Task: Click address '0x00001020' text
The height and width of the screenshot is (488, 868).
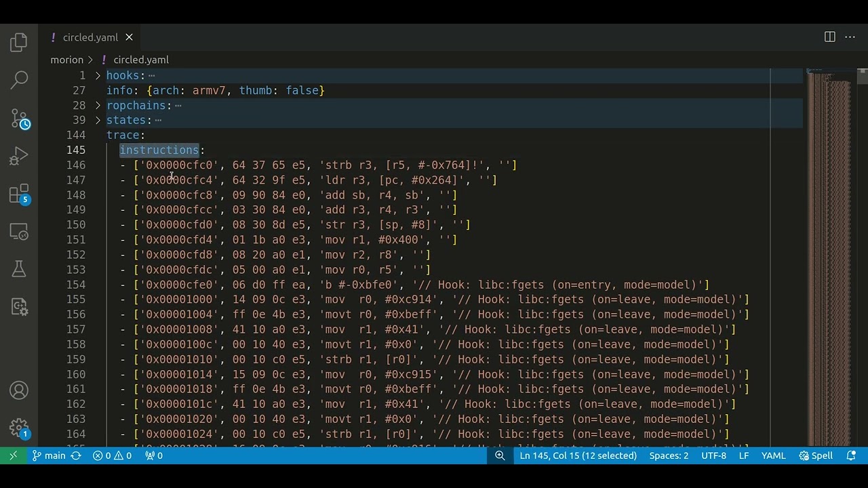Action: [179, 419]
